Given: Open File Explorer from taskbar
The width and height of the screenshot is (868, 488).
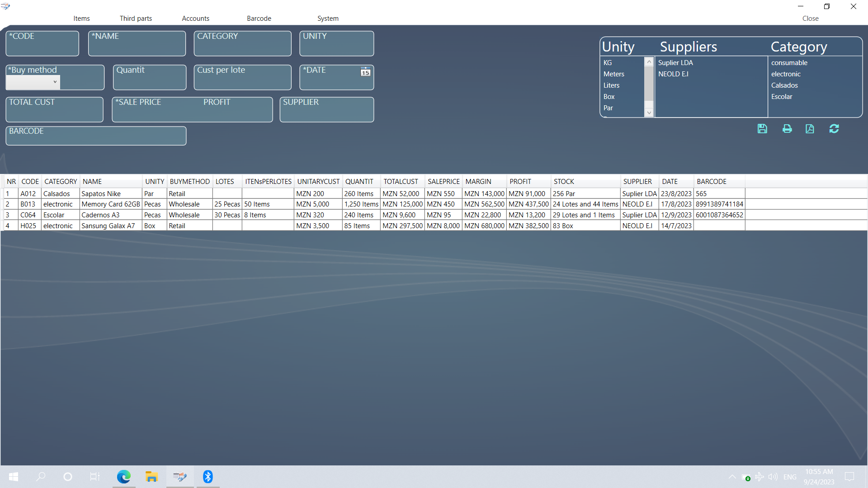Looking at the screenshot, I should pyautogui.click(x=151, y=477).
